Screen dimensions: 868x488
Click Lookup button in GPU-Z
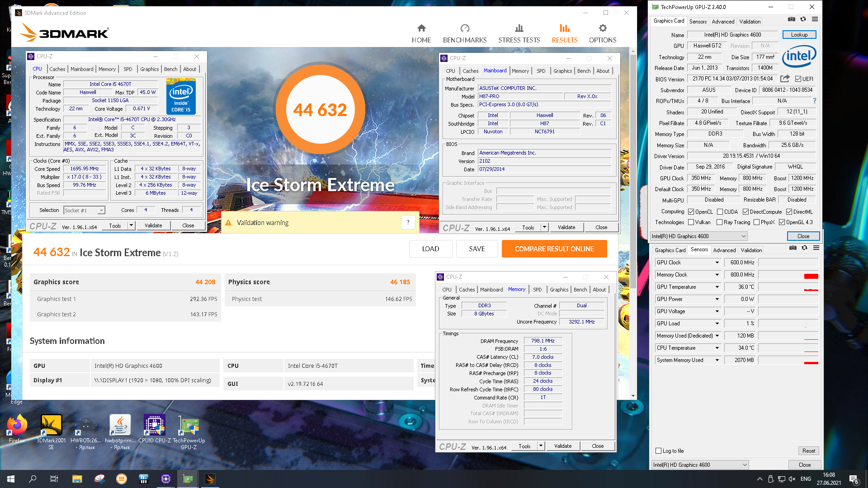point(799,34)
